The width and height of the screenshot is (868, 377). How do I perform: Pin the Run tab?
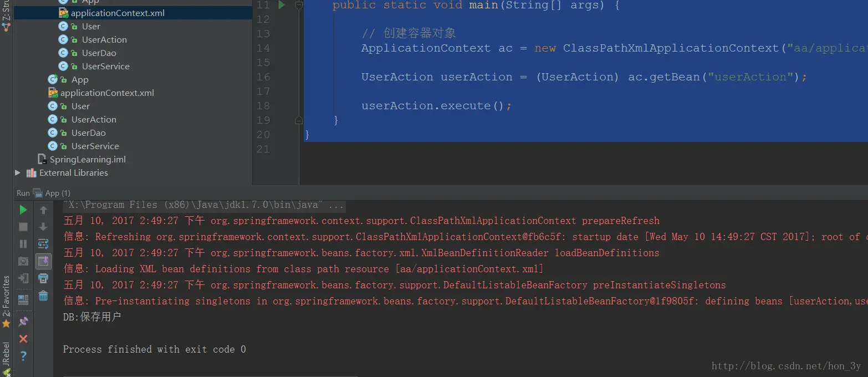[23, 322]
